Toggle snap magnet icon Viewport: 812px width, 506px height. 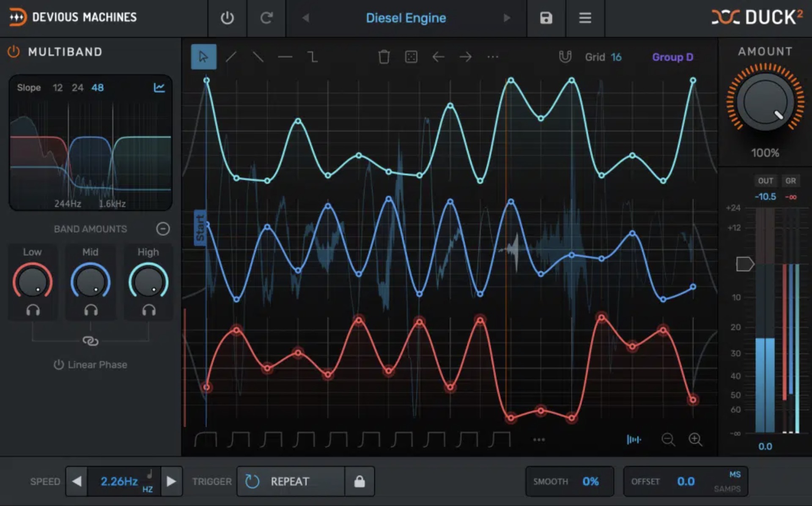[565, 57]
